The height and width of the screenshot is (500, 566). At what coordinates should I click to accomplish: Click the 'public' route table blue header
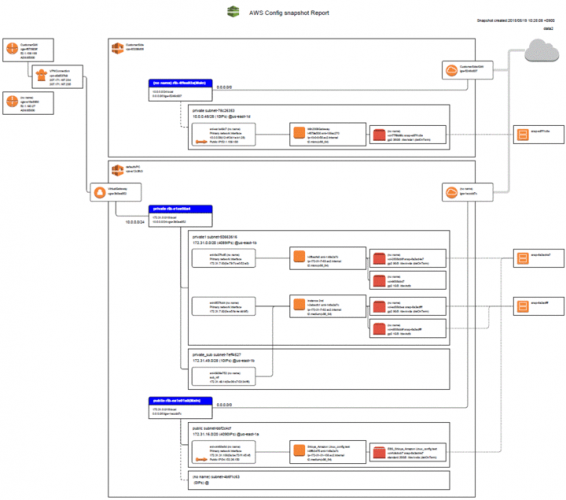coord(180,401)
